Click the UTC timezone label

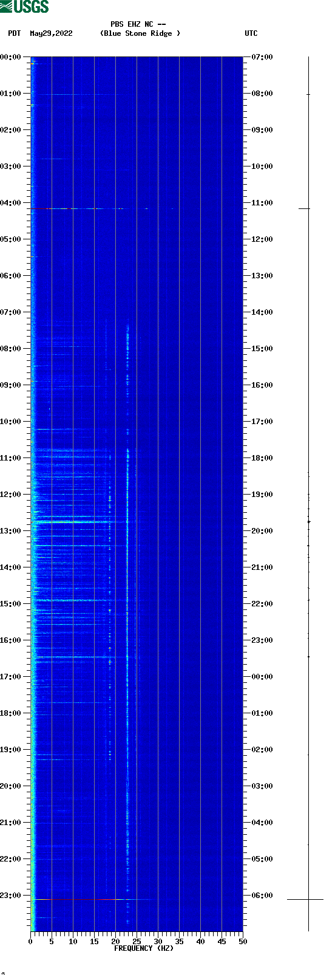point(251,33)
